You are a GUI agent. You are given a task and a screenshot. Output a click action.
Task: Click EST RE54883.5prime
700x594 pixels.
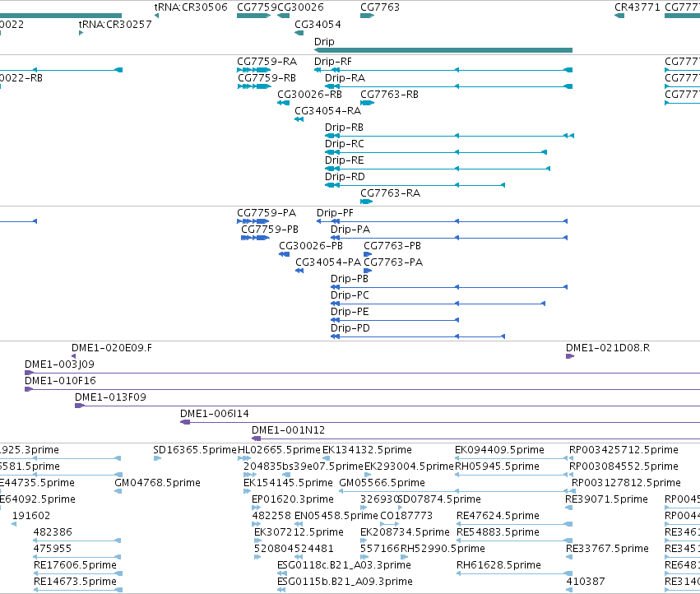coord(498,532)
